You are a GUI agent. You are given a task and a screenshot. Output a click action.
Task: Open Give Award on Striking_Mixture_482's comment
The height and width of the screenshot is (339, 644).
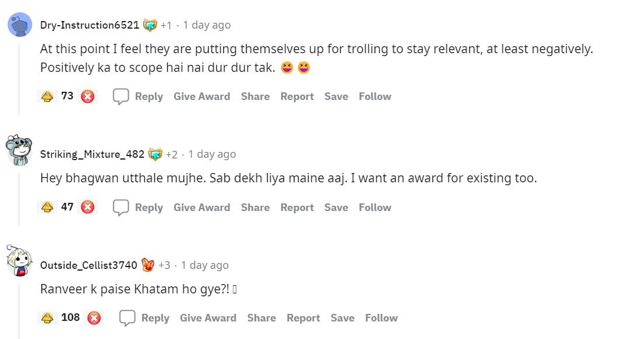pyautogui.click(x=202, y=207)
